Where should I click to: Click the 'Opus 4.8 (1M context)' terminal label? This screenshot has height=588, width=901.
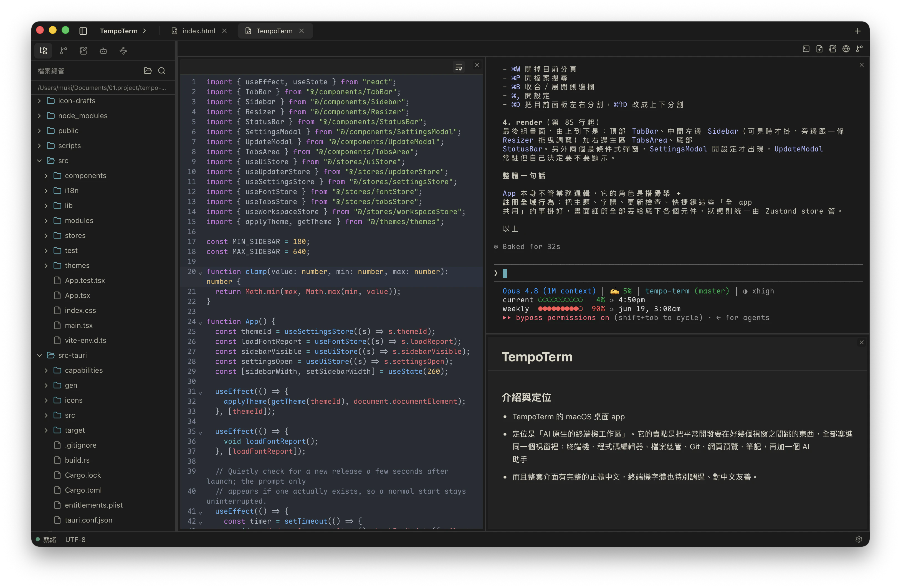coord(549,291)
